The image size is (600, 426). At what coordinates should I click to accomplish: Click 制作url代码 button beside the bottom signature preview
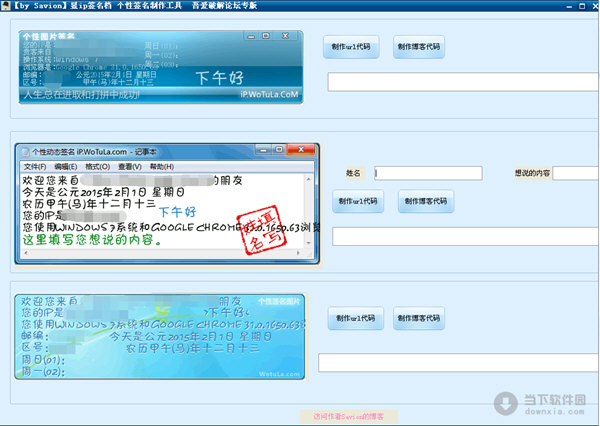pyautogui.click(x=355, y=318)
